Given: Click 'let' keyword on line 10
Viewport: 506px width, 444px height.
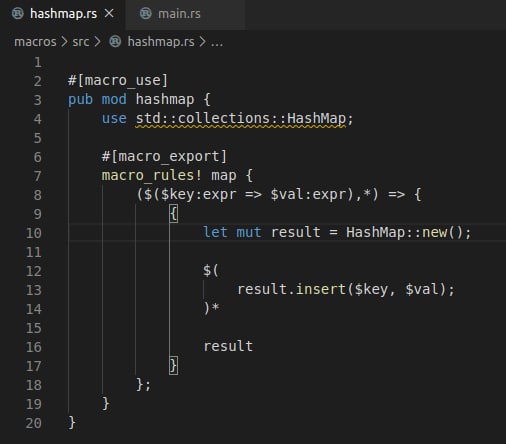Looking at the screenshot, I should coord(215,233).
